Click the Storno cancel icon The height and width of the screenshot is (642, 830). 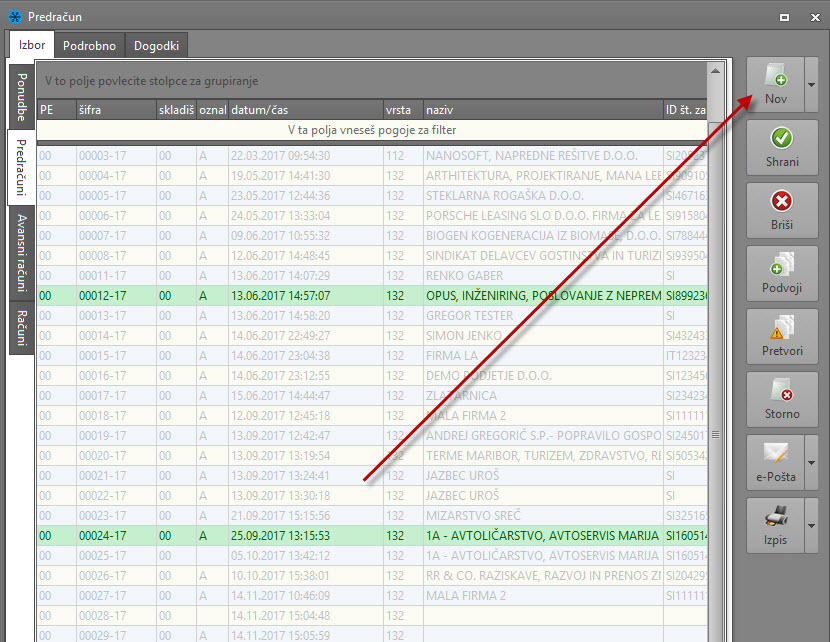[x=782, y=392]
